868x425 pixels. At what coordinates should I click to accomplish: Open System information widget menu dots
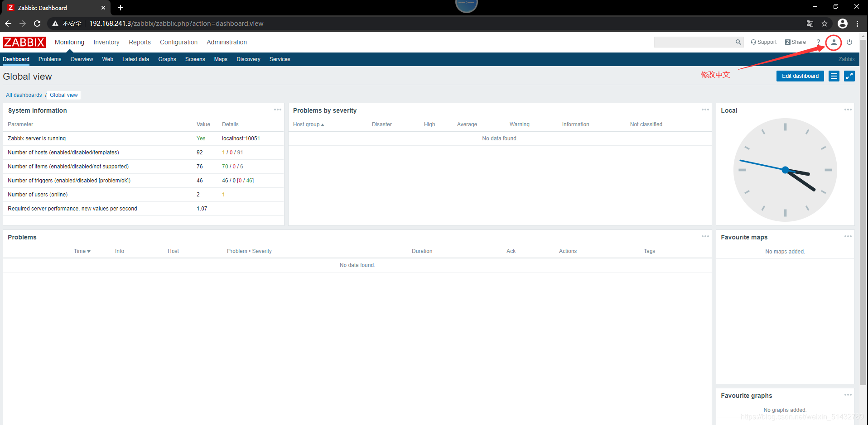pos(278,110)
